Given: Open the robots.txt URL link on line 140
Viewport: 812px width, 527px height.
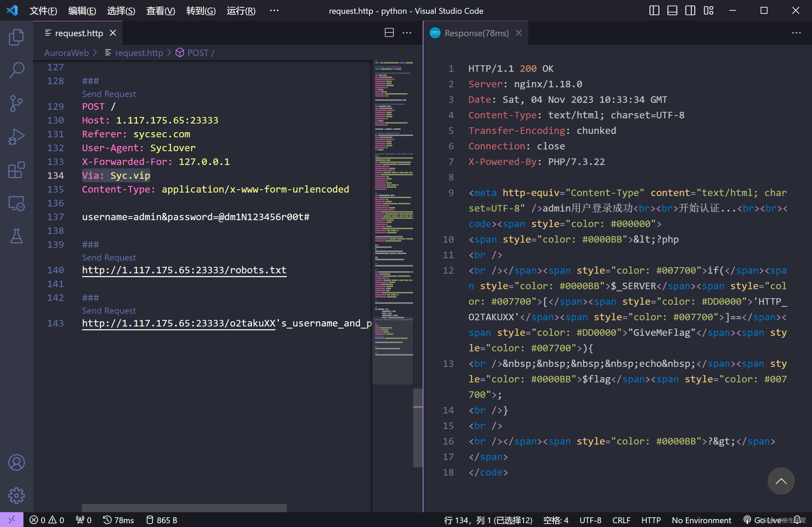Looking at the screenshot, I should [x=184, y=270].
